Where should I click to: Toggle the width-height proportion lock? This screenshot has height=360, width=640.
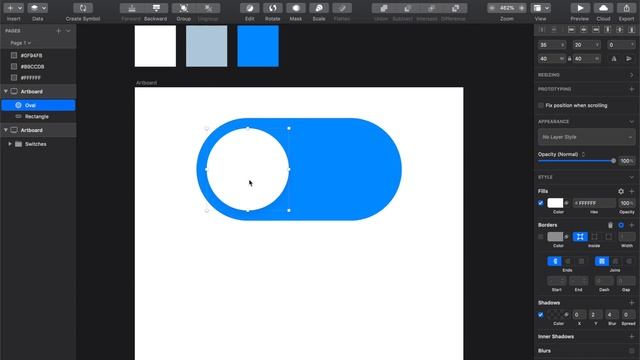coord(569,59)
